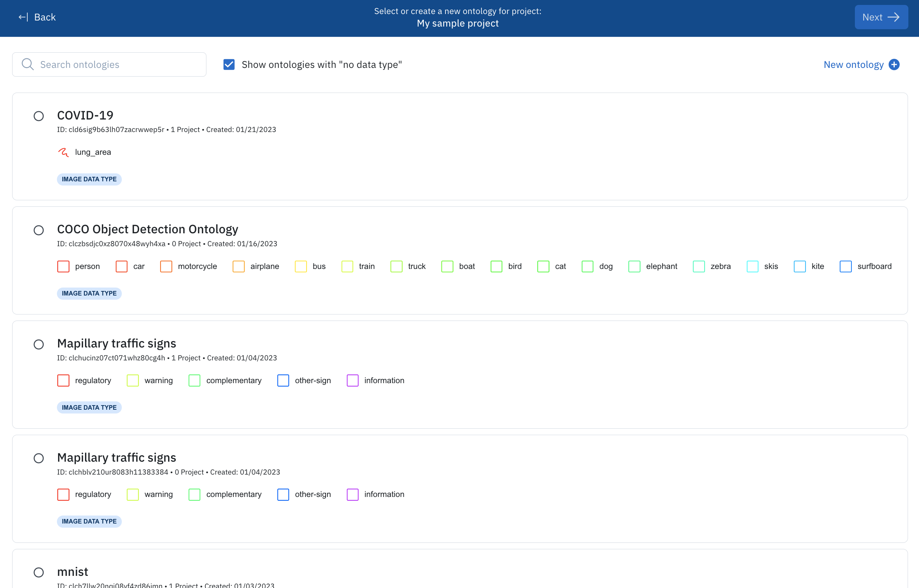Screen dimensions: 919x588
Task: Click the New ontology link
Action: [853, 64]
